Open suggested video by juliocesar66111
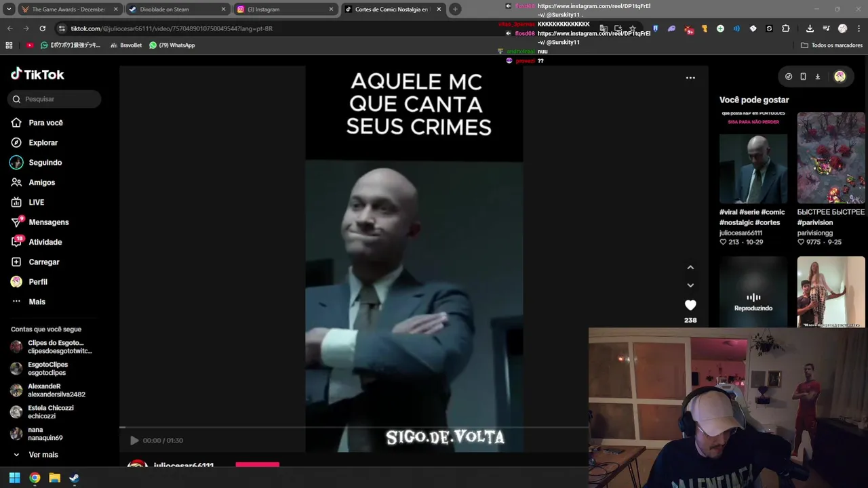Screen dimensions: 868x488 [x=753, y=157]
